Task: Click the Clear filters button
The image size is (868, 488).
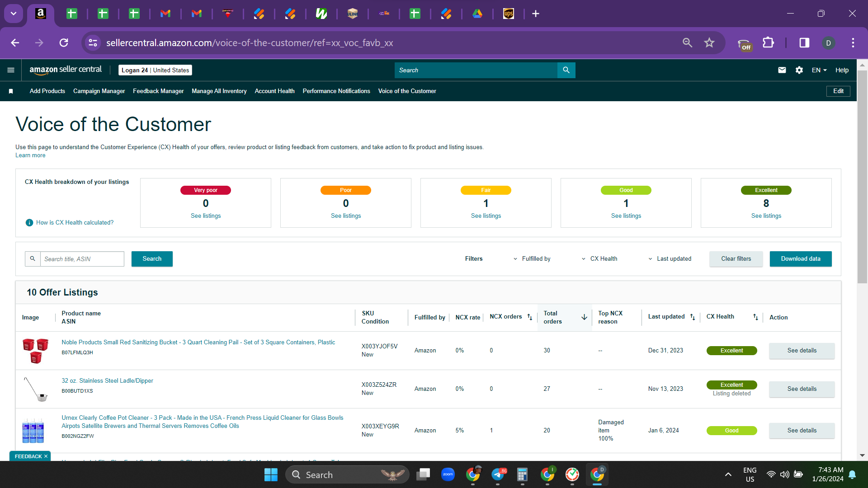Action: pyautogui.click(x=736, y=259)
